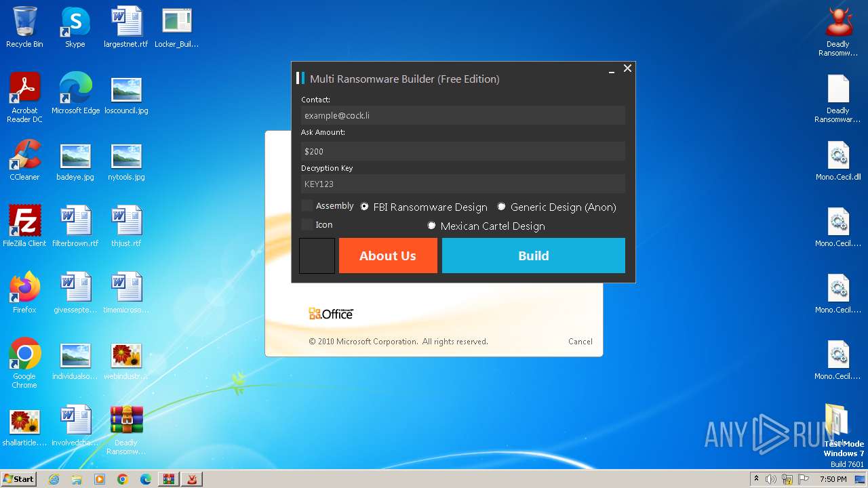Open the Firefox desktop shortcut

coord(24,293)
